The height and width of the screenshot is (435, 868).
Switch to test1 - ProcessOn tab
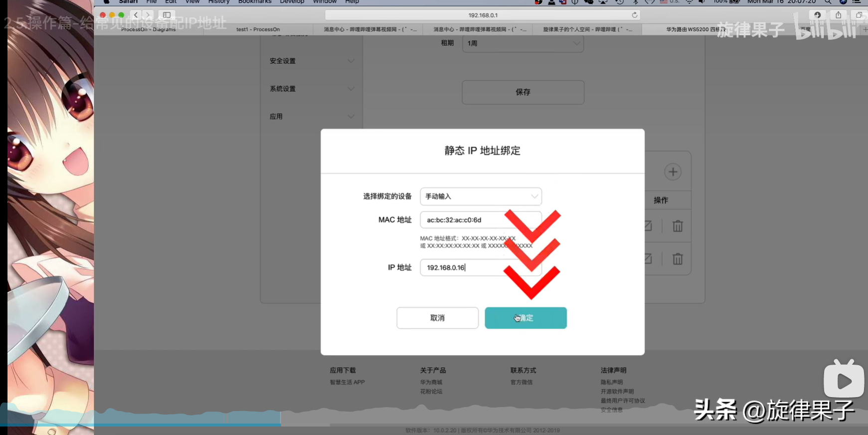(x=258, y=29)
